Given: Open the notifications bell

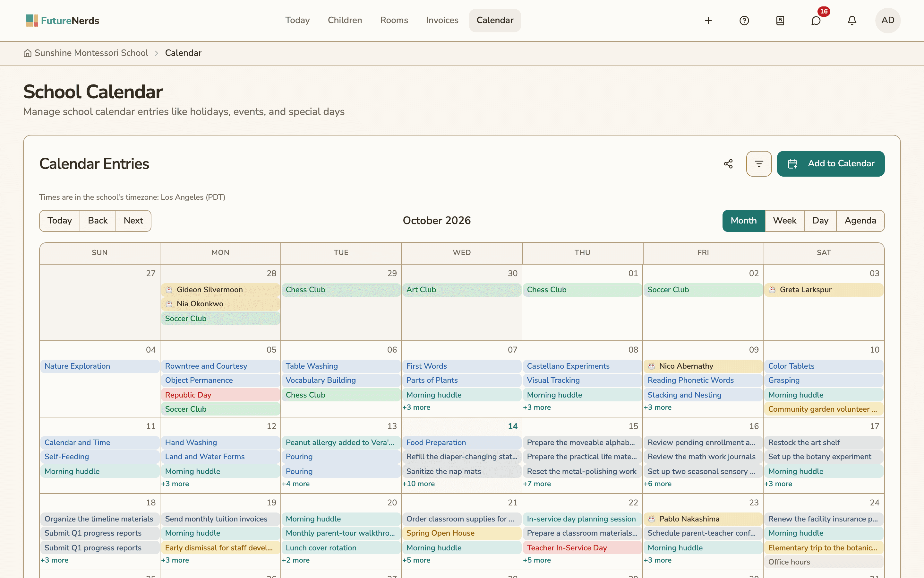Looking at the screenshot, I should coord(852,21).
